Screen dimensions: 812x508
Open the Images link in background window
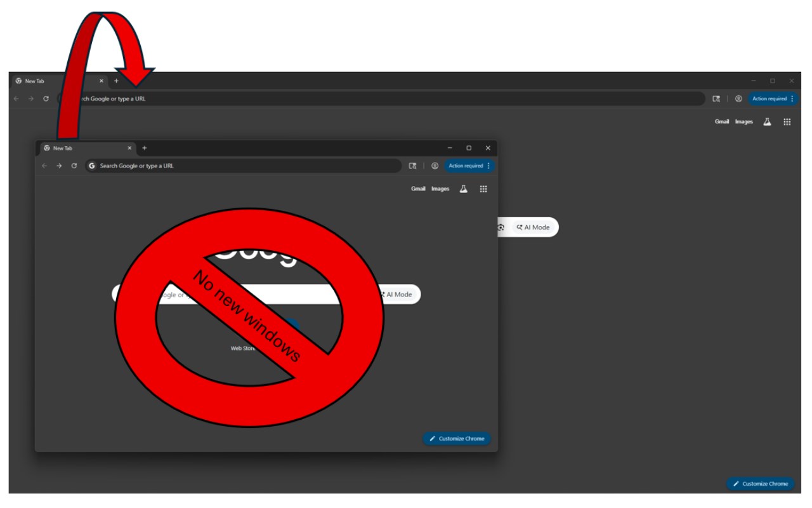click(x=744, y=121)
